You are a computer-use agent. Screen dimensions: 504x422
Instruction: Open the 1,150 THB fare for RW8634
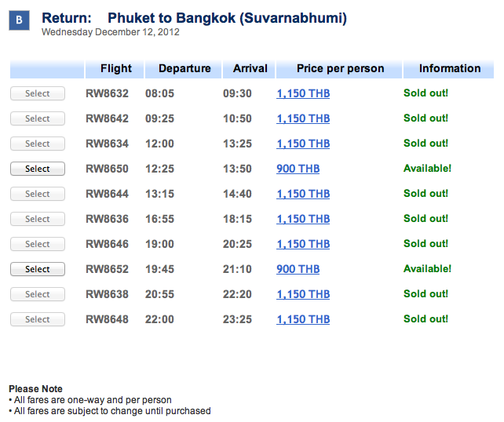click(303, 144)
